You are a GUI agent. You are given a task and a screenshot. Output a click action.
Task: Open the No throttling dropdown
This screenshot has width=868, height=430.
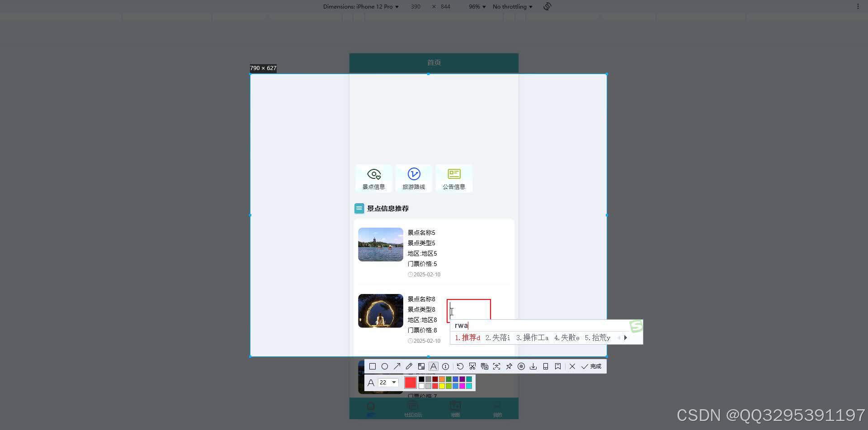511,6
